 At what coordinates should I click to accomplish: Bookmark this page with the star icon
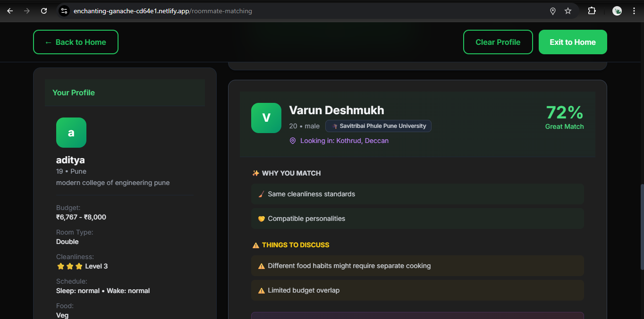click(568, 11)
